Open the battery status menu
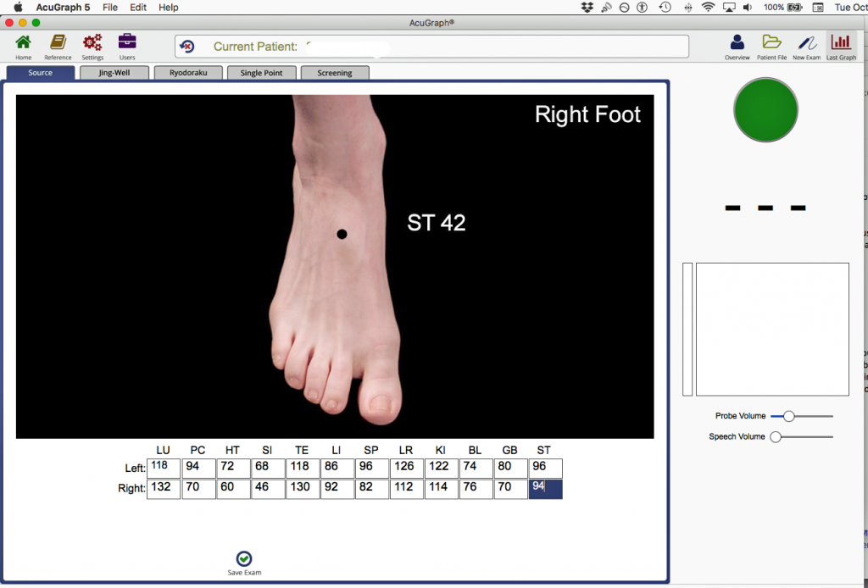Screen dimensions: 868x588 tap(783, 7)
